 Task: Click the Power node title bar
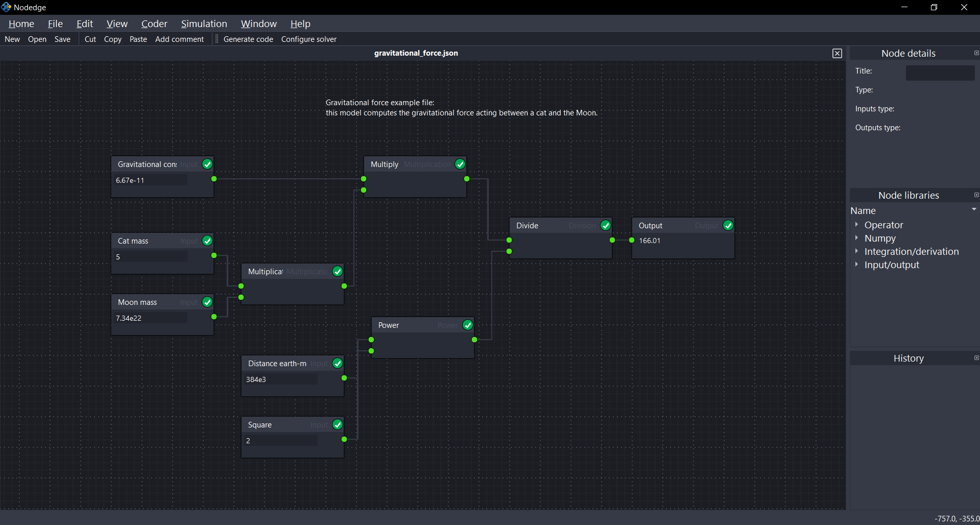423,325
